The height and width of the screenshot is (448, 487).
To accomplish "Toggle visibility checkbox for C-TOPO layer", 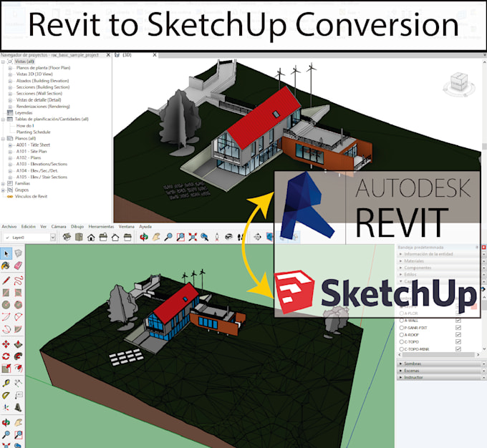I will point(458,341).
